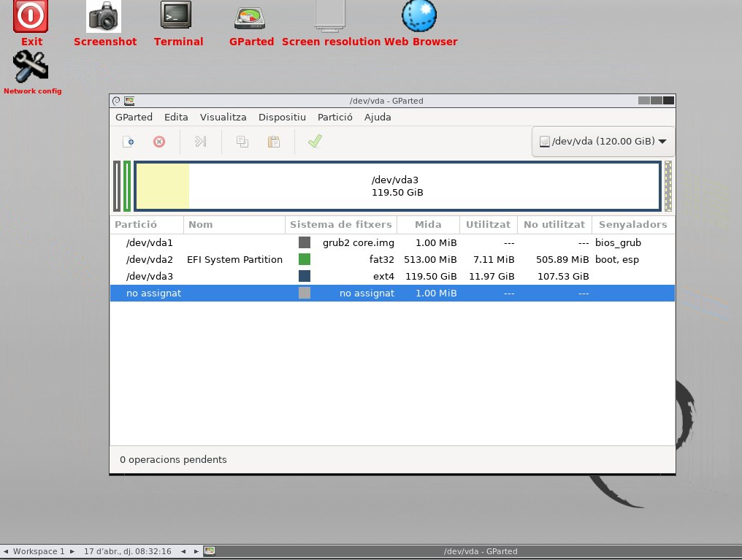Open the Visualitza menu
The image size is (742, 560).
223,117
